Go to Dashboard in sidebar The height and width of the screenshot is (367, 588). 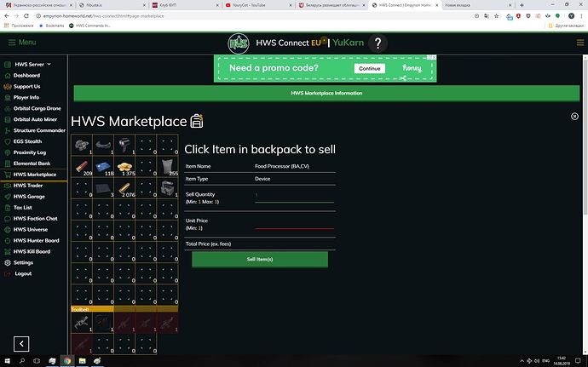pyautogui.click(x=26, y=75)
